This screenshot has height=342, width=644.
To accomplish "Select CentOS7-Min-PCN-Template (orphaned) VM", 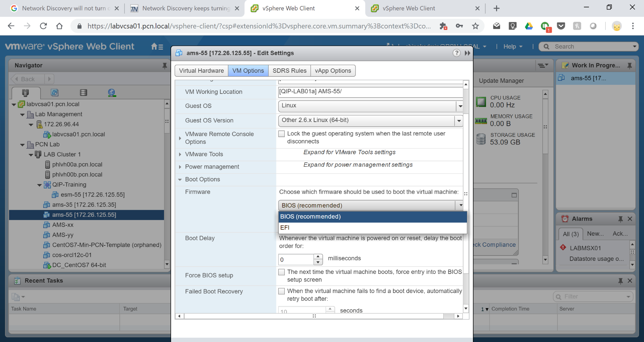I will click(103, 245).
